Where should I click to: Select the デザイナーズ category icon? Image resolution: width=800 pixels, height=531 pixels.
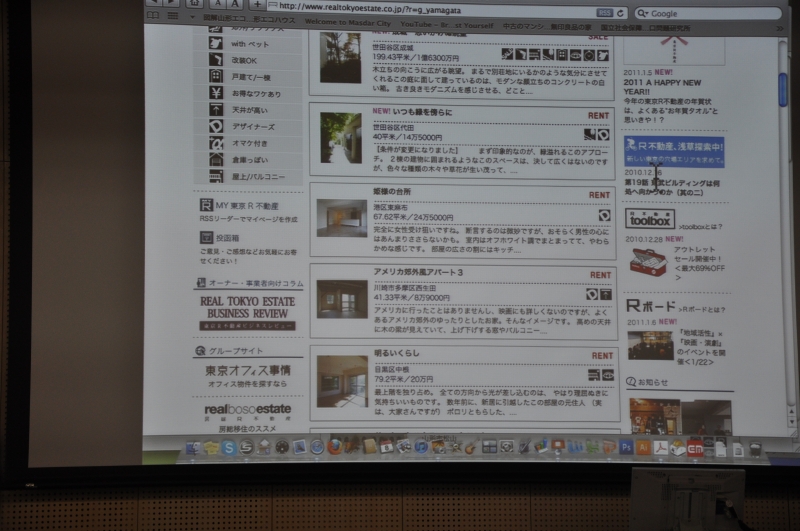coord(216,127)
